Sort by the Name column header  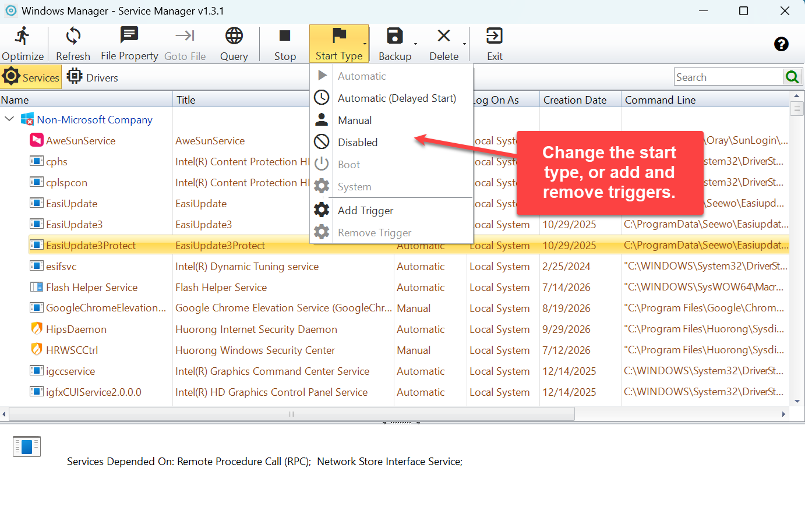click(x=86, y=100)
